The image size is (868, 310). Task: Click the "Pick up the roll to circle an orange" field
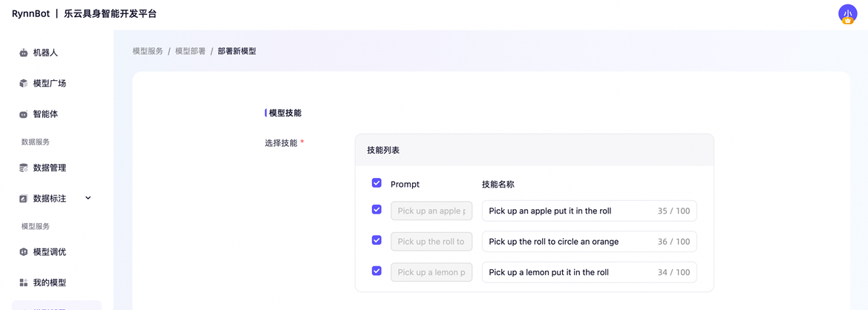pyautogui.click(x=589, y=242)
